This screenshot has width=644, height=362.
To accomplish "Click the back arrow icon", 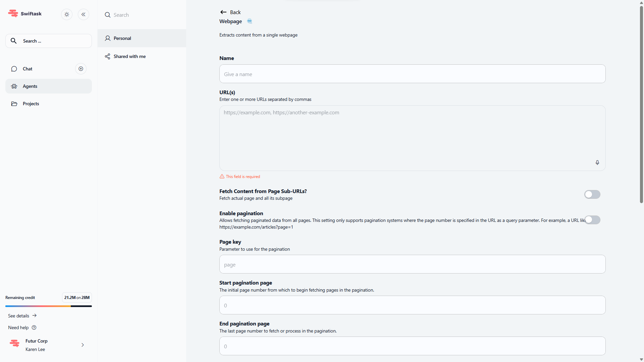I will (x=223, y=12).
